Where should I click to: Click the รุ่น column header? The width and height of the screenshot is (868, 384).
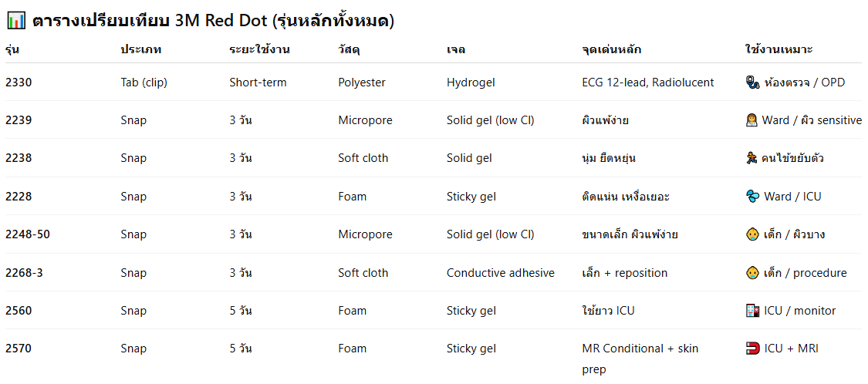pos(12,50)
